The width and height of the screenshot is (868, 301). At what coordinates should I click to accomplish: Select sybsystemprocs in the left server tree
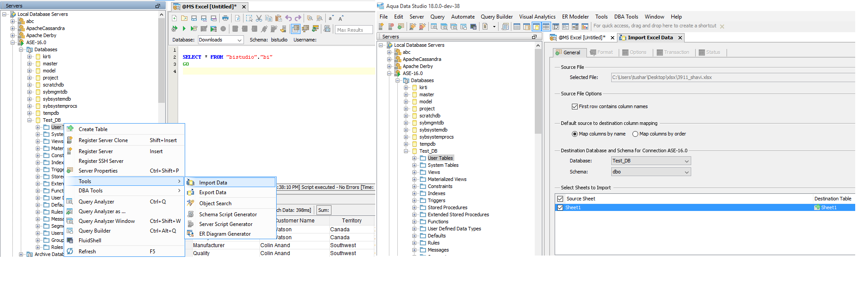60,106
